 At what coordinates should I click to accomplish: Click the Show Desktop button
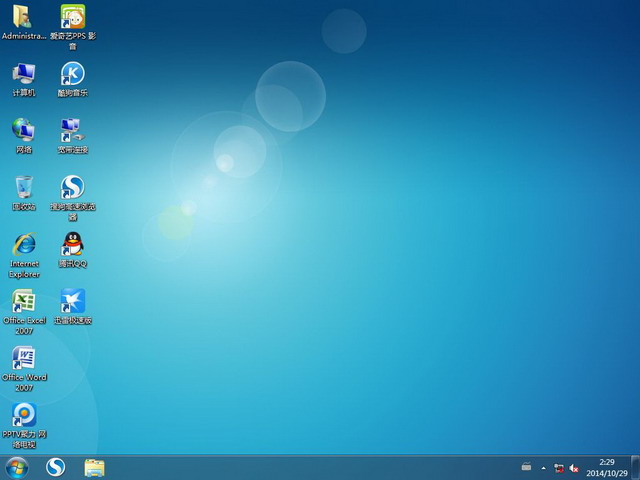(636, 468)
